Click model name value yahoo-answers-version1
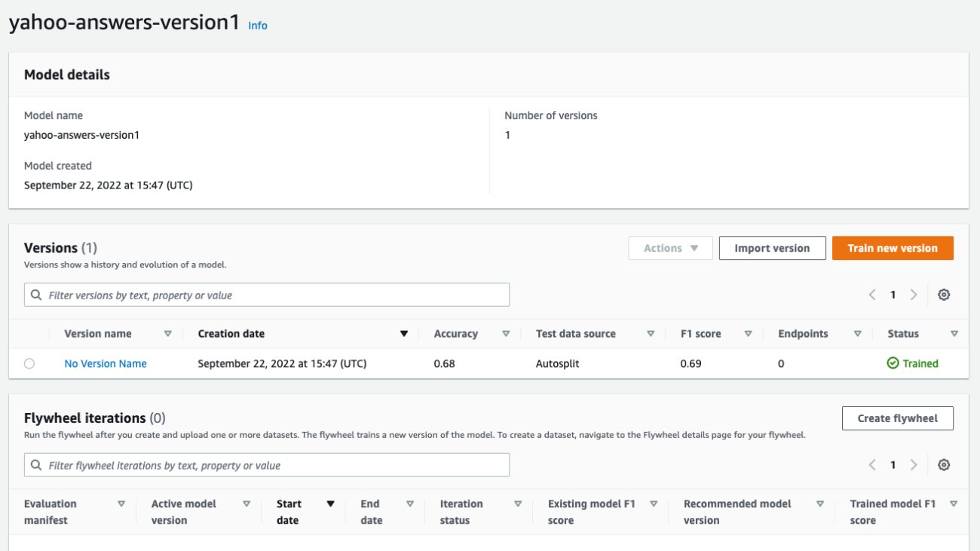The height and width of the screenshot is (551, 980). (x=81, y=136)
